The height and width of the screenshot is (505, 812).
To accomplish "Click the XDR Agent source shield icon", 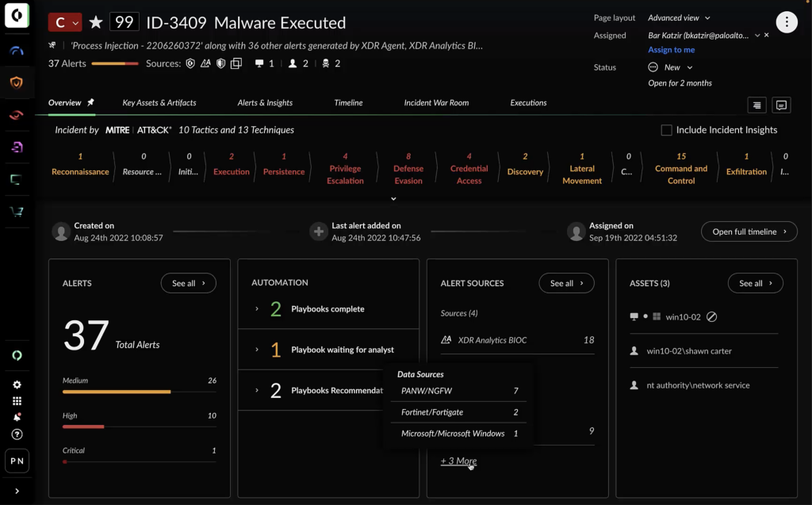I will pos(190,63).
